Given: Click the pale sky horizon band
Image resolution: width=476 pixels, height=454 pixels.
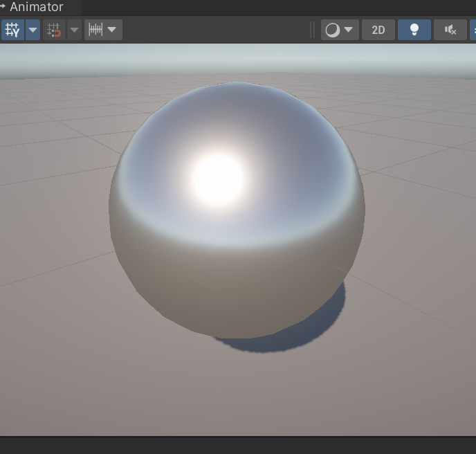Looking at the screenshot, I should [x=238, y=60].
